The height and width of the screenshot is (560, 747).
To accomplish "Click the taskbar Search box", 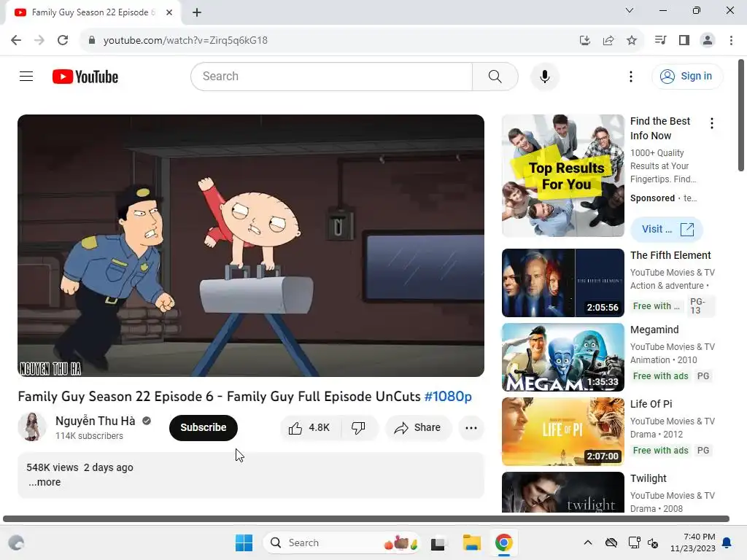I will [x=341, y=542].
